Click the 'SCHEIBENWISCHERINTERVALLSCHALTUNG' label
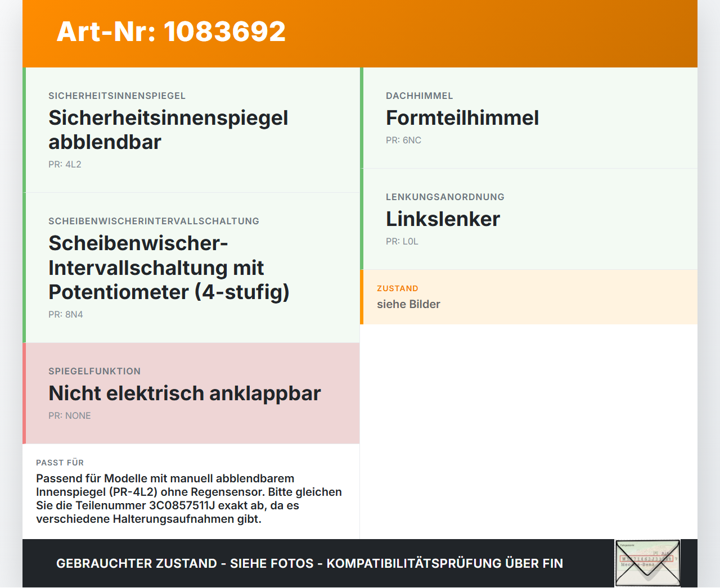Image resolution: width=720 pixels, height=588 pixels. coord(154,221)
